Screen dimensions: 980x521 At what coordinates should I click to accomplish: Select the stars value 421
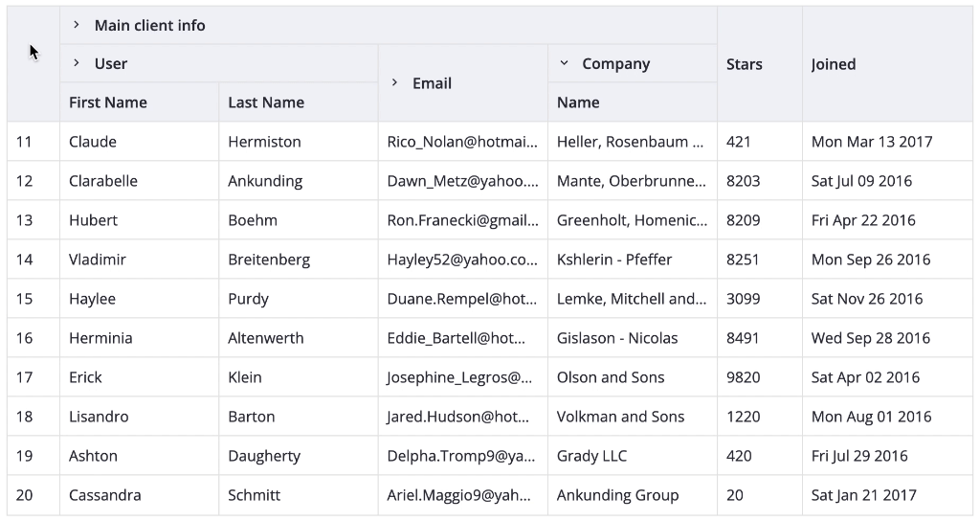point(760,142)
